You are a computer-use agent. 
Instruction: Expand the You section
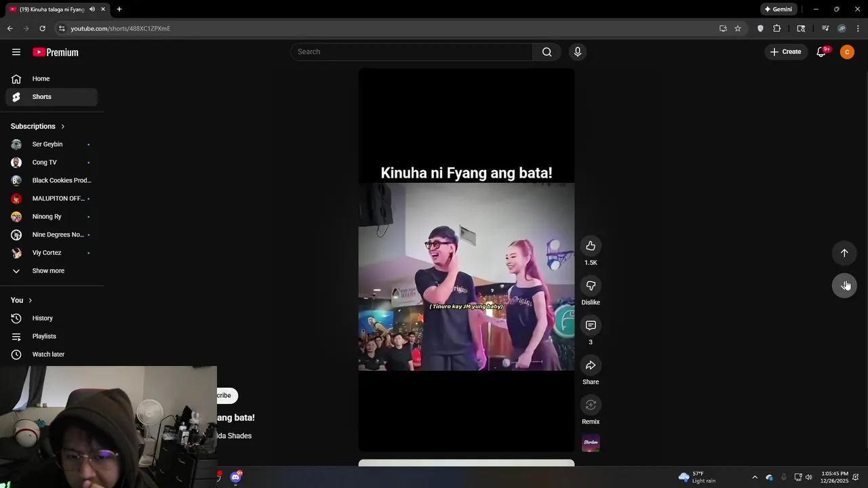22,300
